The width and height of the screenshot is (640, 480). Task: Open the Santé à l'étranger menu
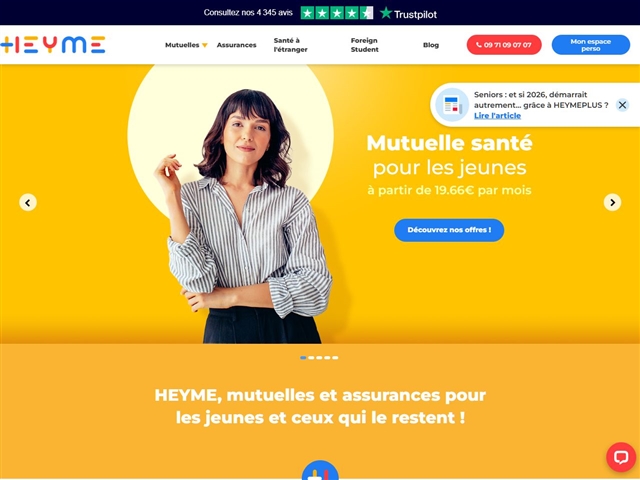pyautogui.click(x=290, y=45)
